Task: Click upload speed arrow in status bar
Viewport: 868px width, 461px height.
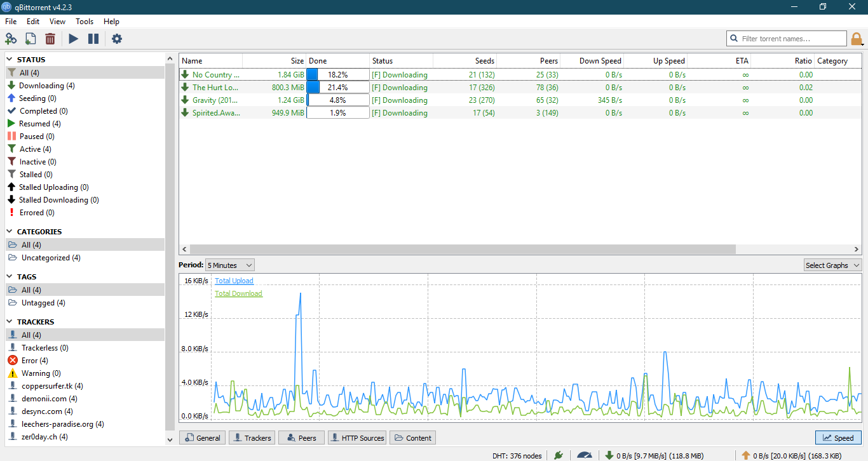Action: pos(746,455)
